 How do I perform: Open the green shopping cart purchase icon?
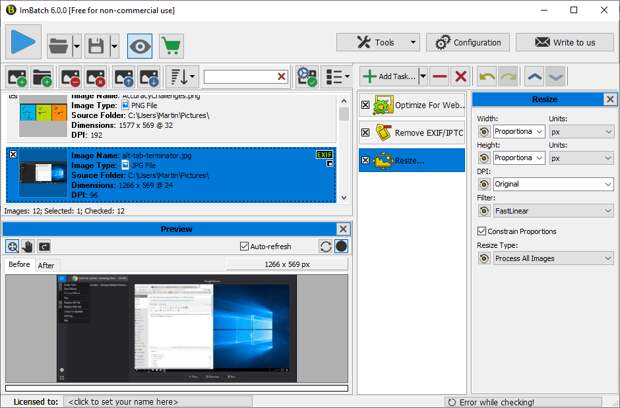tap(171, 46)
